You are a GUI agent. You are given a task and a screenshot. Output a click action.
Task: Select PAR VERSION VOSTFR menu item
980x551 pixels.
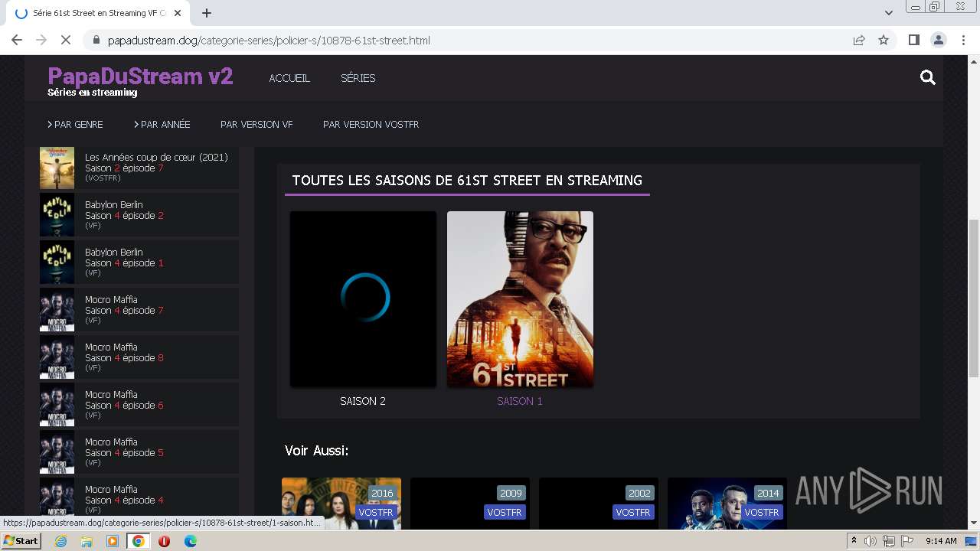coord(371,124)
